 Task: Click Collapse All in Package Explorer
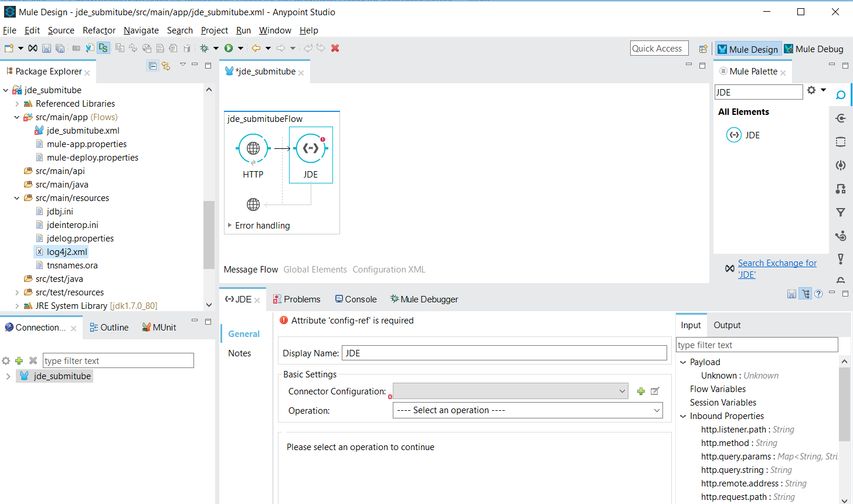click(x=152, y=66)
